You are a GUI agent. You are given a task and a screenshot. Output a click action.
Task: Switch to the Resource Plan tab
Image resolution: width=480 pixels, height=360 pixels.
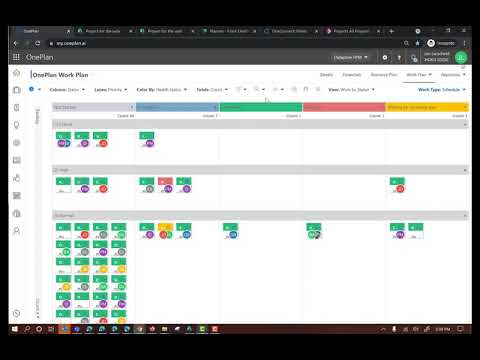tap(384, 75)
